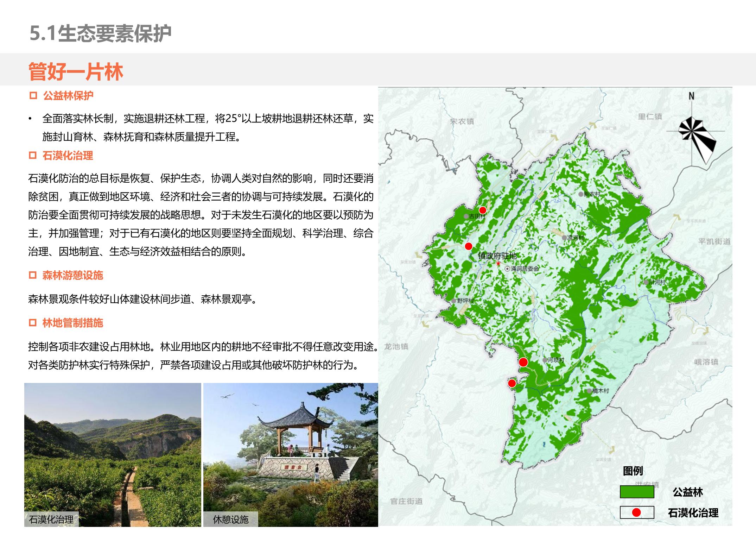Click the gray dot marker for 野坪村

[454, 301]
